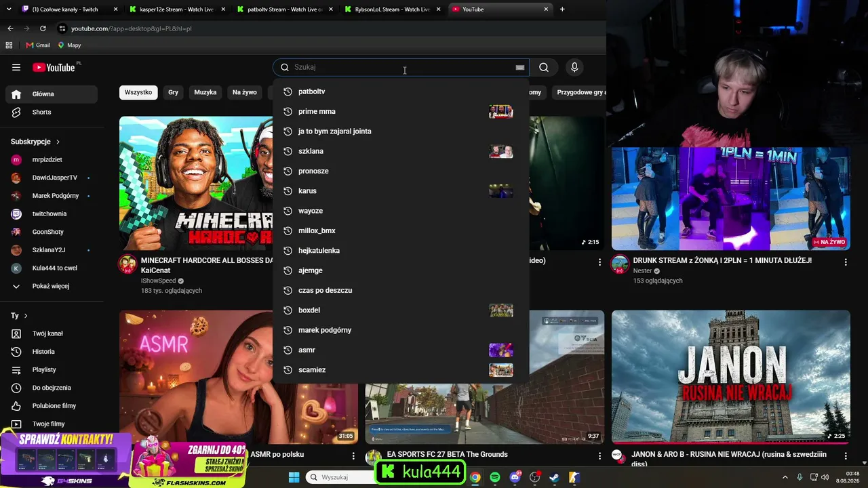Open the 1PLN = 1MIN live stream thumbnail

(x=731, y=197)
